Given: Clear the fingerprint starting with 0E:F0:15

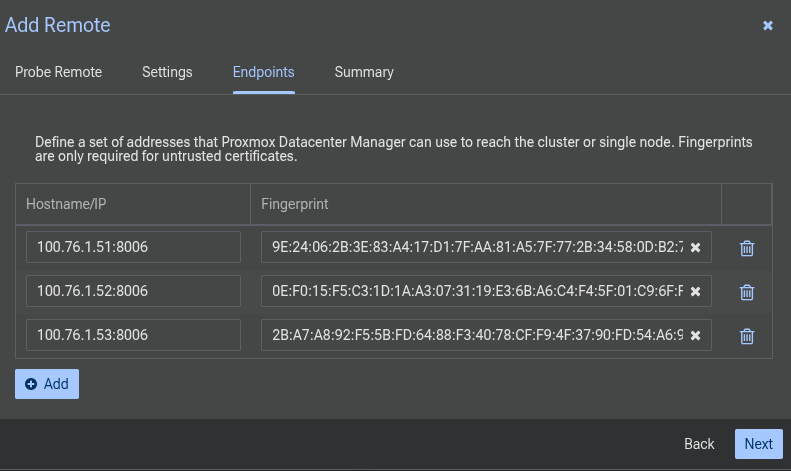Looking at the screenshot, I should coord(696,292).
